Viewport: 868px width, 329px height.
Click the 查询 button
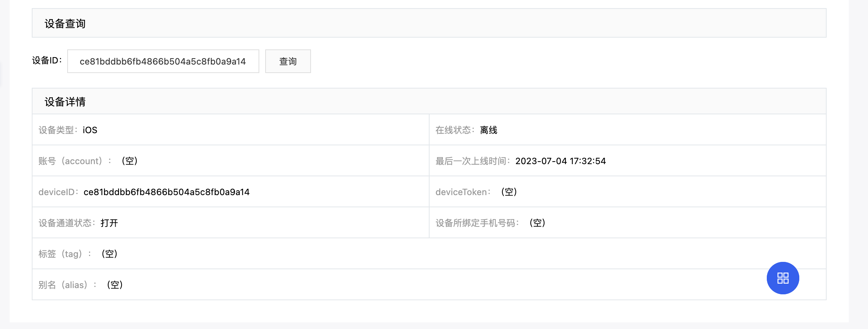click(x=288, y=61)
